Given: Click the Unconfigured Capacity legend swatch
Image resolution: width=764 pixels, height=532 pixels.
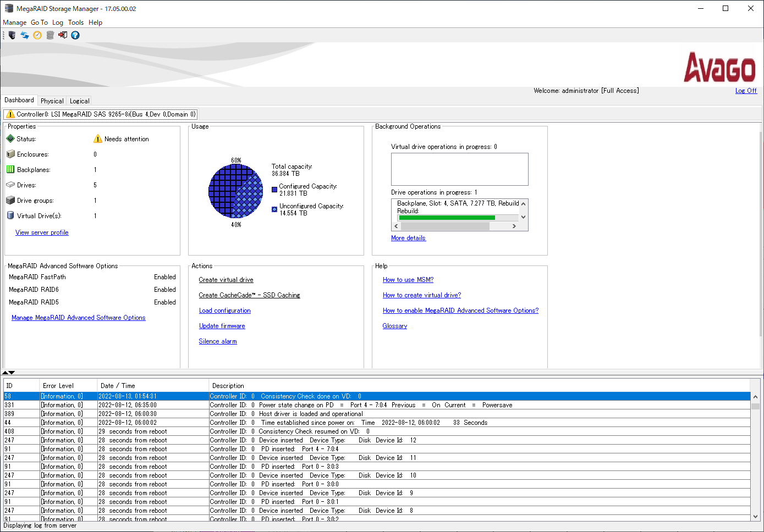Looking at the screenshot, I should click(274, 209).
